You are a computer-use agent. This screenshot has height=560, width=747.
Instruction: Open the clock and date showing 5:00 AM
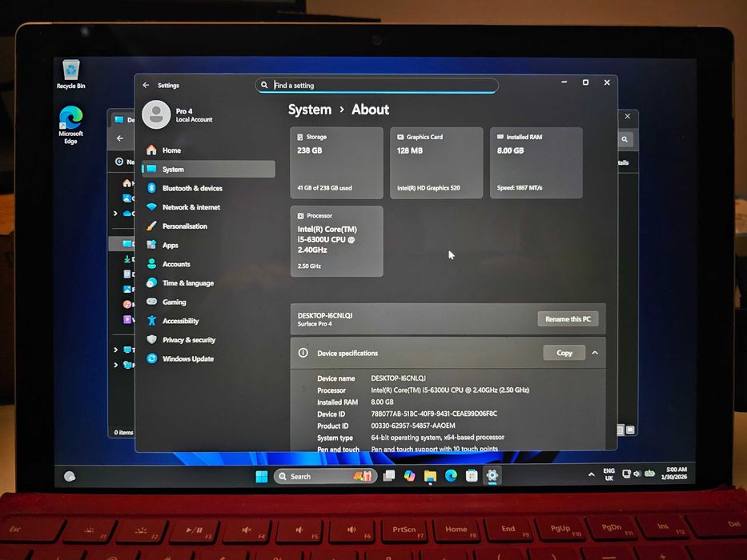point(674,473)
